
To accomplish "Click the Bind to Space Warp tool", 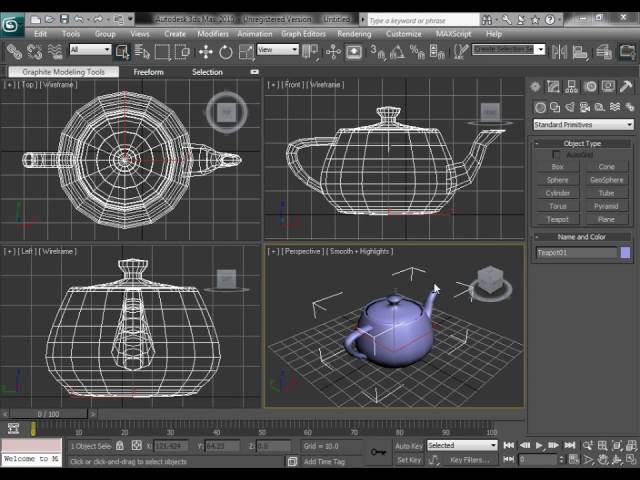I will (x=55, y=52).
